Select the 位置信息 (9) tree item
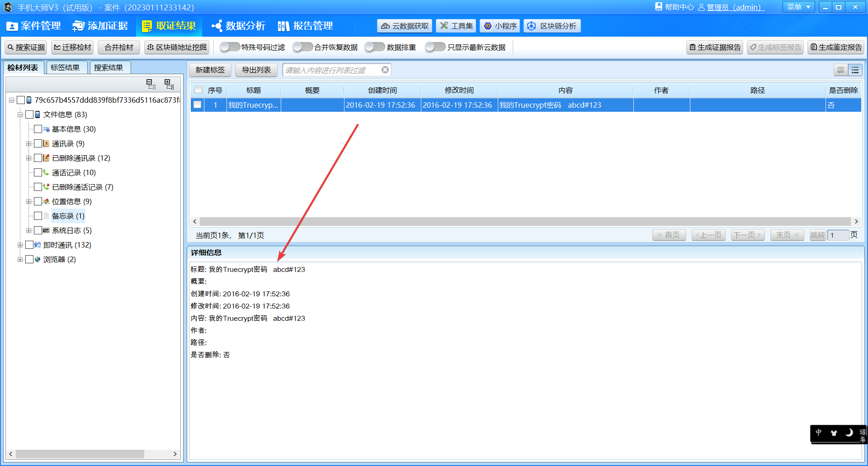This screenshot has height=466, width=868. point(71,201)
